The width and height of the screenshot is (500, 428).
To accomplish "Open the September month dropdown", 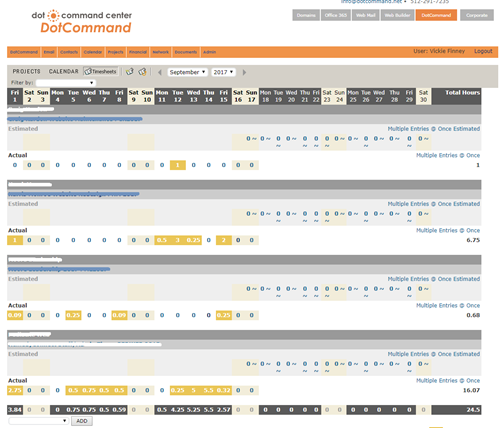I will pyautogui.click(x=187, y=72).
